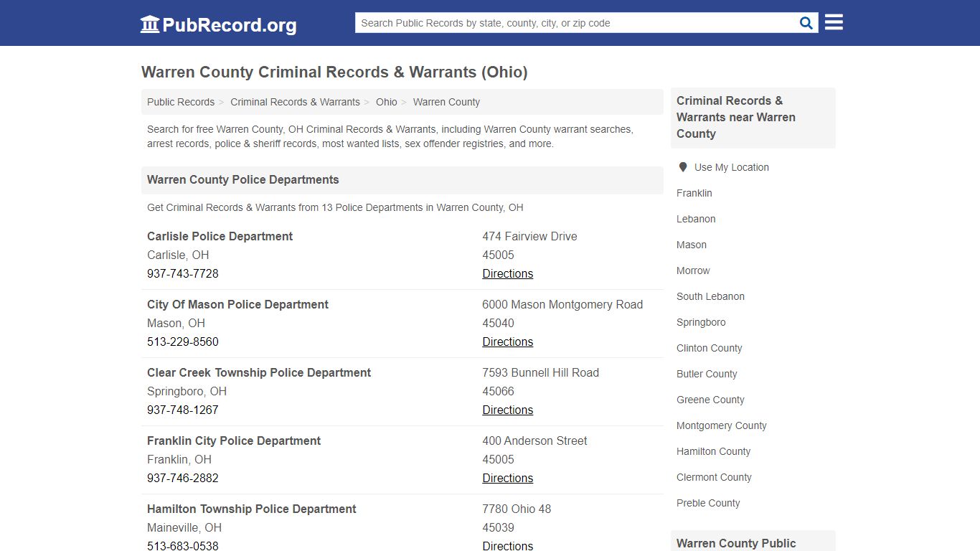Select the Warren County breadcrumb item
The image size is (980, 551).
[446, 102]
